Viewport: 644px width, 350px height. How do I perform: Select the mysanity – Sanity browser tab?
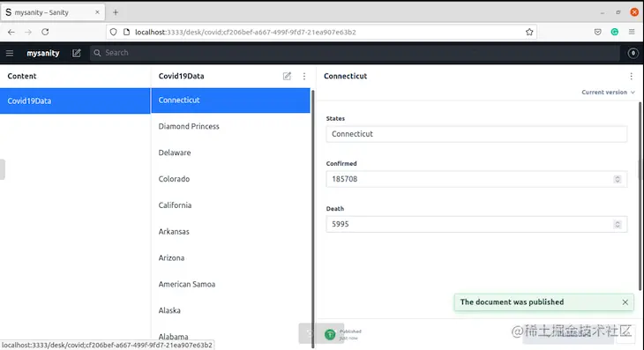click(53, 12)
